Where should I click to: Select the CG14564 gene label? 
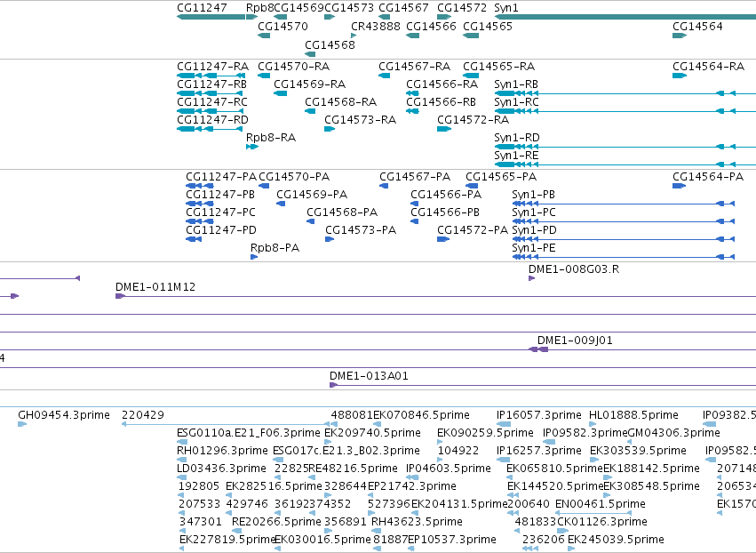tap(697, 26)
